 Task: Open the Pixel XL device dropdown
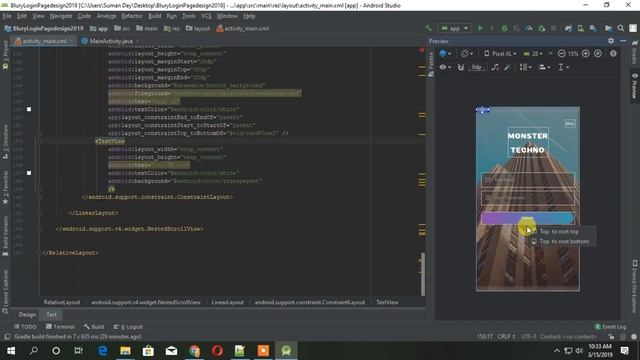pos(500,53)
